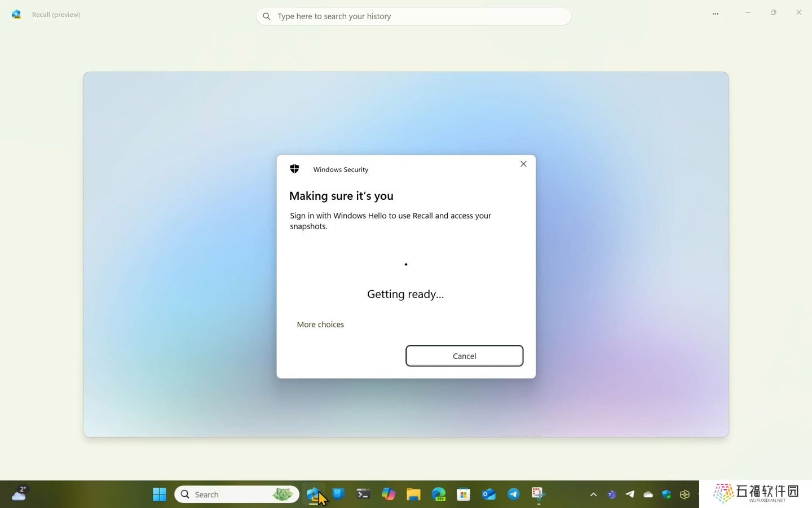This screenshot has width=812, height=508.
Task: Show hidden system tray icons
Action: (x=593, y=494)
